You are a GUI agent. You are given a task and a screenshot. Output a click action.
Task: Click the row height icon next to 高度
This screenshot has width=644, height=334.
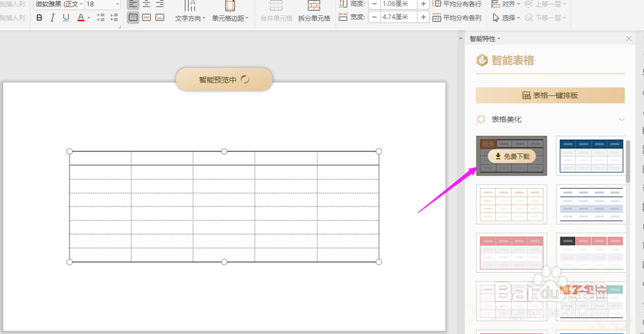click(343, 4)
